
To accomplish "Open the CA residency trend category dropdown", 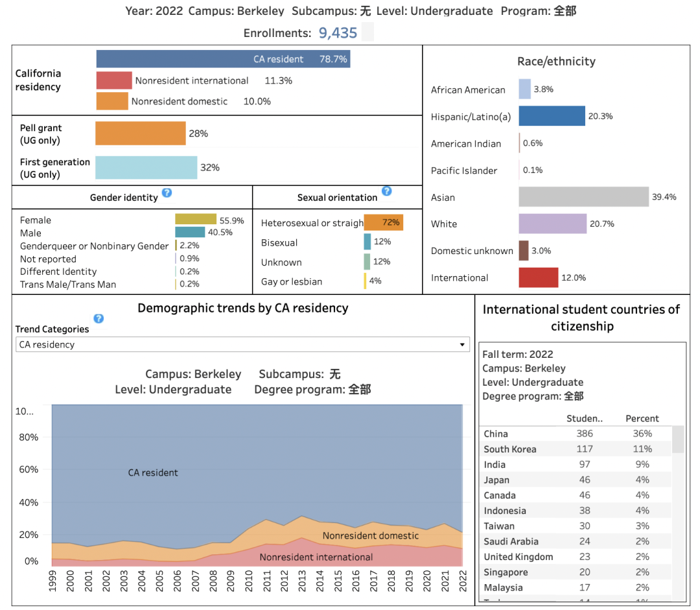I will pyautogui.click(x=242, y=344).
